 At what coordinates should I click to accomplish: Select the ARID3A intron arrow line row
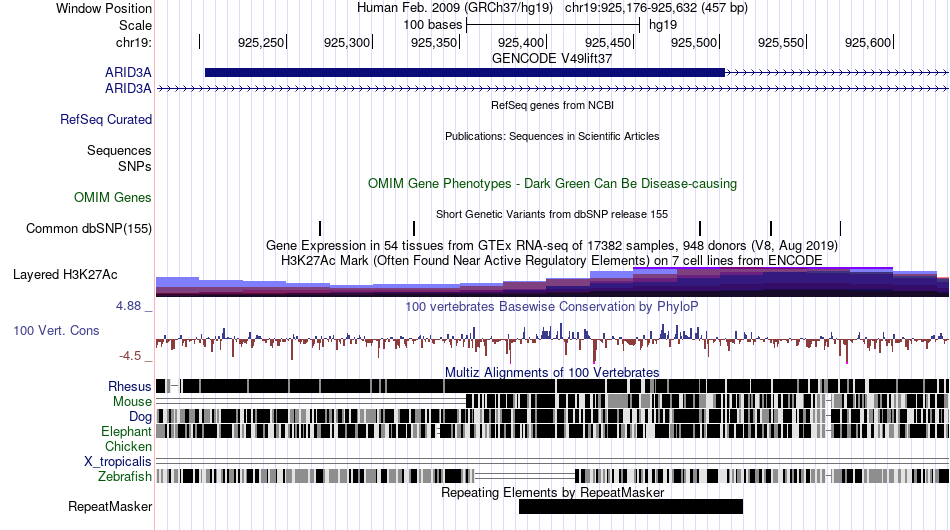point(553,88)
